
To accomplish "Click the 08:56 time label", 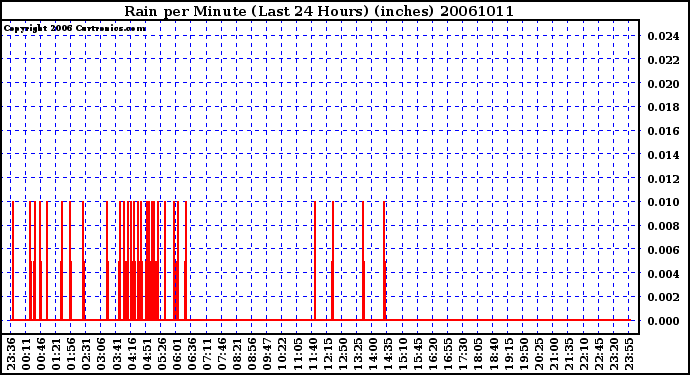I will tap(252, 354).
